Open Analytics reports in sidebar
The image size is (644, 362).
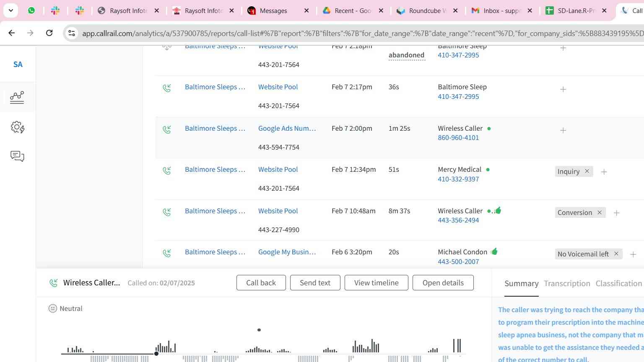click(x=17, y=97)
